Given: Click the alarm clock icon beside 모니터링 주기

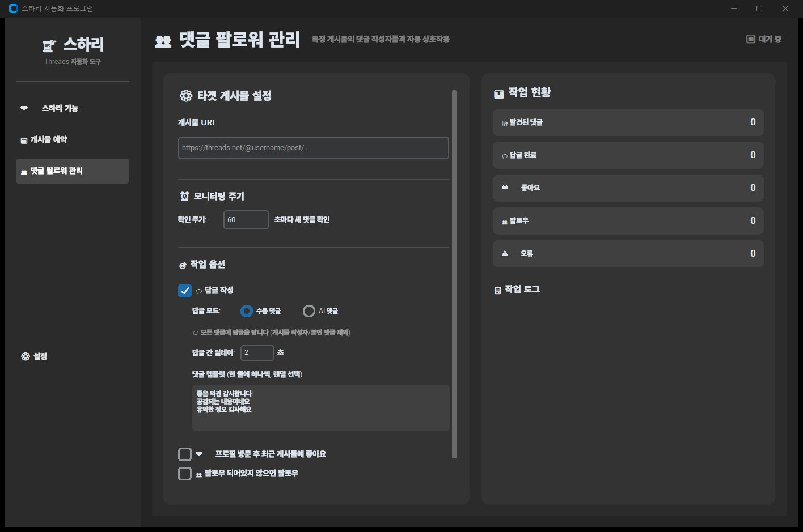Looking at the screenshot, I should [184, 196].
